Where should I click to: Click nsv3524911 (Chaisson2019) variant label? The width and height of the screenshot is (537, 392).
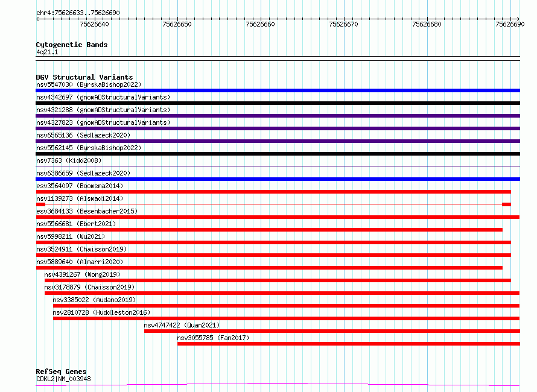(x=81, y=249)
